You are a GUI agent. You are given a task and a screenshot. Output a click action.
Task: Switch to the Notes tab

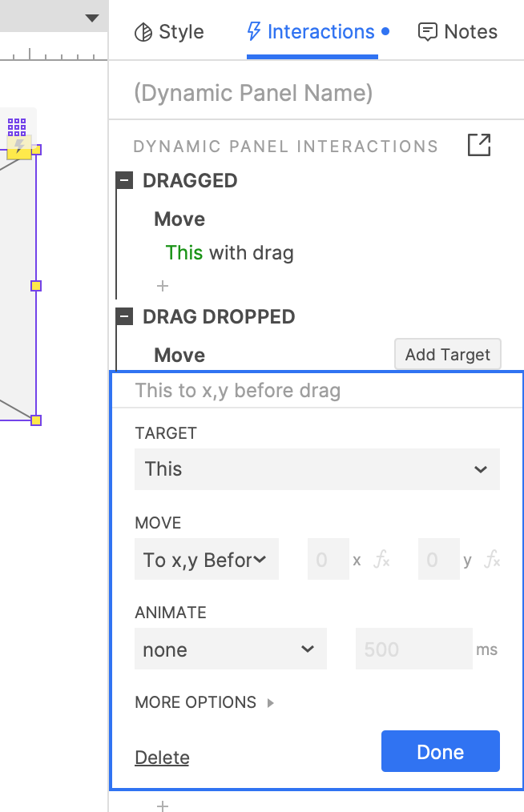click(457, 32)
